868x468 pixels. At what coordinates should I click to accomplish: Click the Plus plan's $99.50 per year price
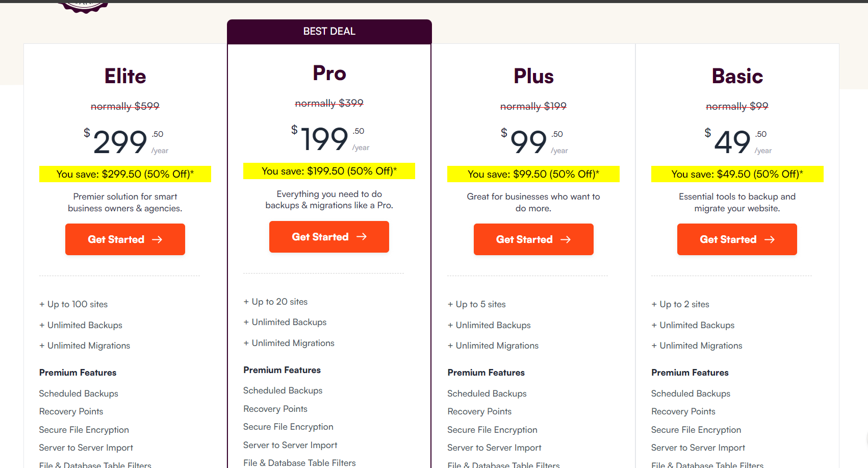point(533,141)
